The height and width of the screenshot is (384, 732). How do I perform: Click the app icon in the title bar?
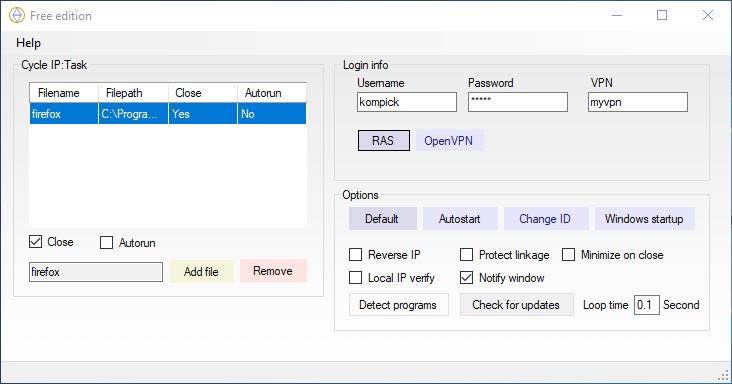(x=17, y=15)
